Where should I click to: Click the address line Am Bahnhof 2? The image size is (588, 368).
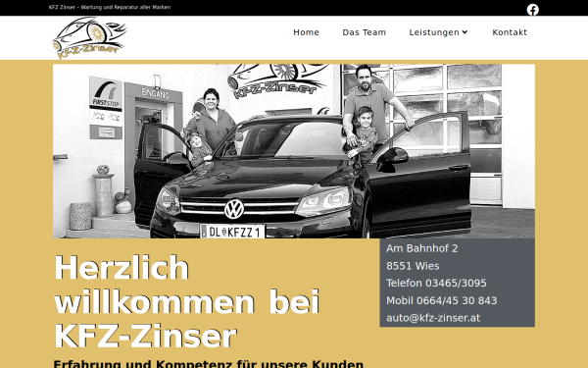[421, 248]
